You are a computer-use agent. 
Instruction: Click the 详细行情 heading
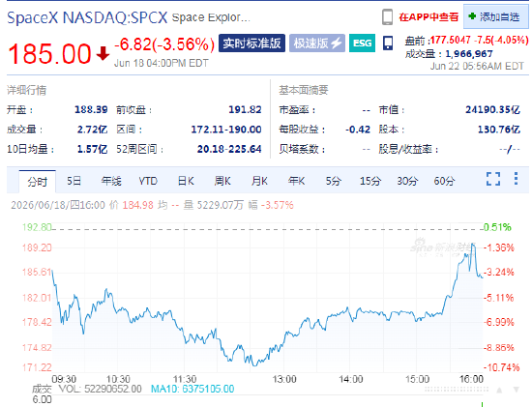[26, 90]
